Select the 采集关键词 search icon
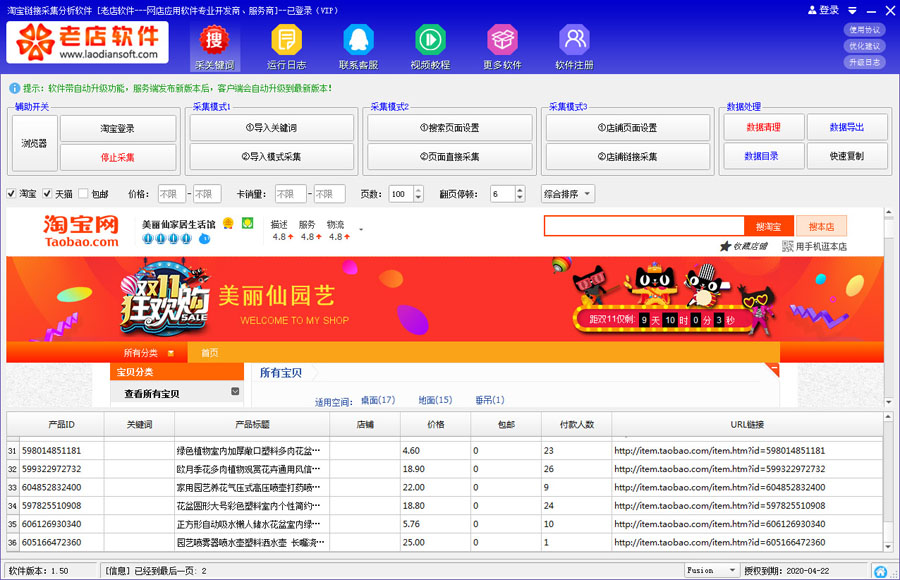The width and height of the screenshot is (900, 580). click(x=213, y=45)
